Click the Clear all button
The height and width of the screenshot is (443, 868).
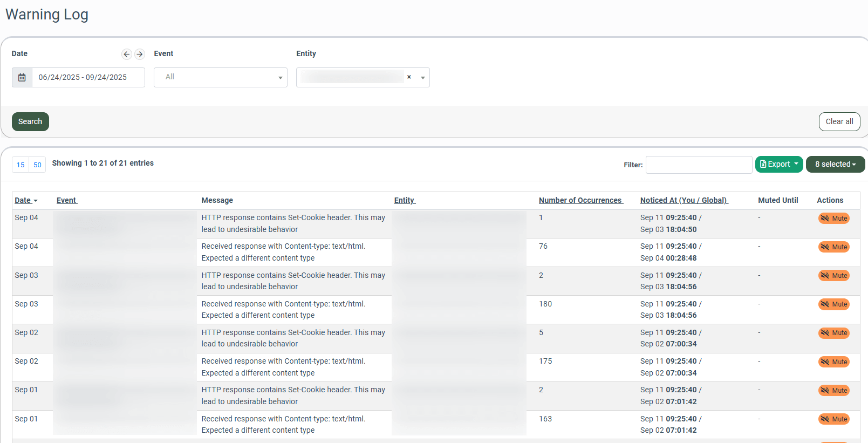839,122
